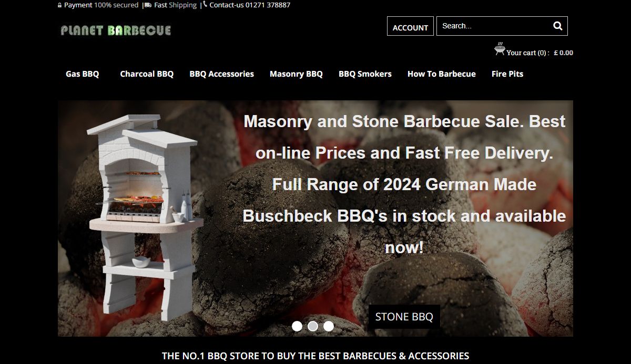The width and height of the screenshot is (631, 364).
Task: Focus the Search input field
Action: 494,26
